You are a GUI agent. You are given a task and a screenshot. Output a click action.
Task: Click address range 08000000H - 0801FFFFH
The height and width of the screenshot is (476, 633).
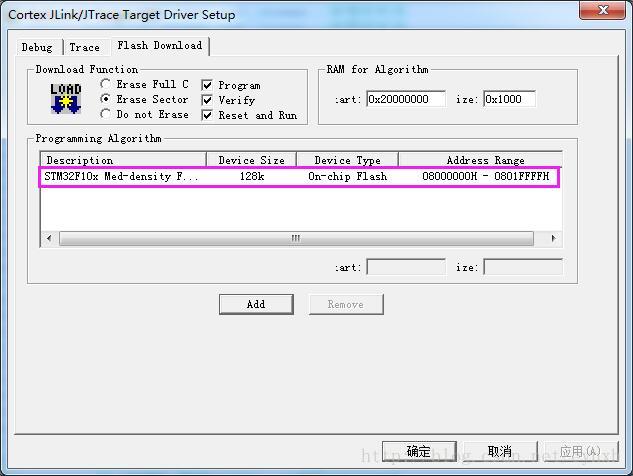click(486, 176)
